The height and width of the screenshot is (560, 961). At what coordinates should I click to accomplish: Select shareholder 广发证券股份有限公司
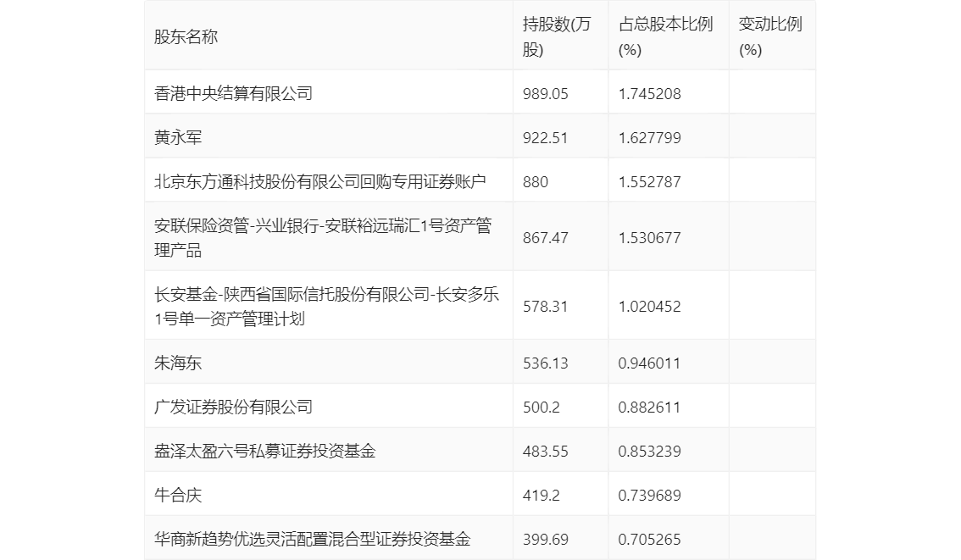[234, 407]
